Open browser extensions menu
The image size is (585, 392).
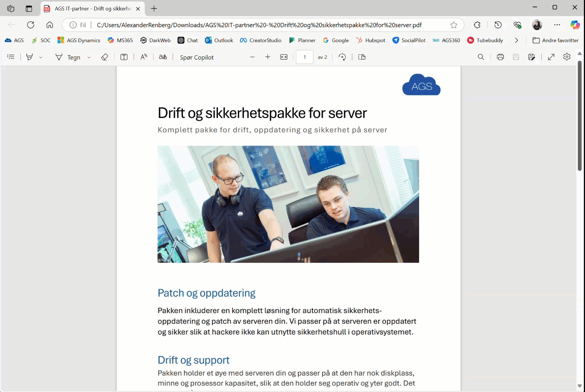coord(477,25)
